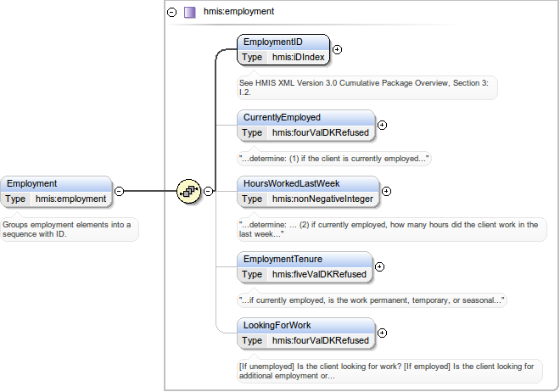This screenshot has width=560, height=392.
Task: Click the hmis:employment group title
Action: coord(238,12)
